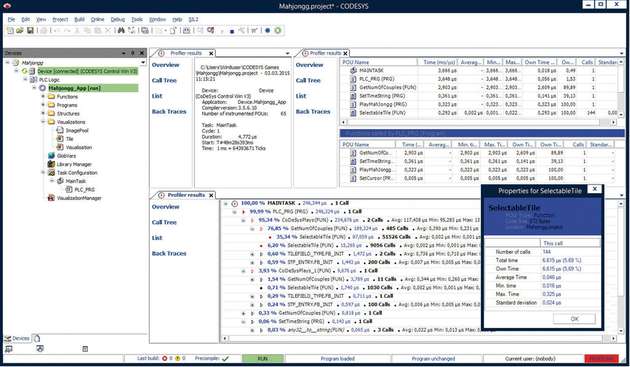The height and width of the screenshot is (367, 630).
Task: Click the GlobVars globe icon in tree
Action: 51,156
